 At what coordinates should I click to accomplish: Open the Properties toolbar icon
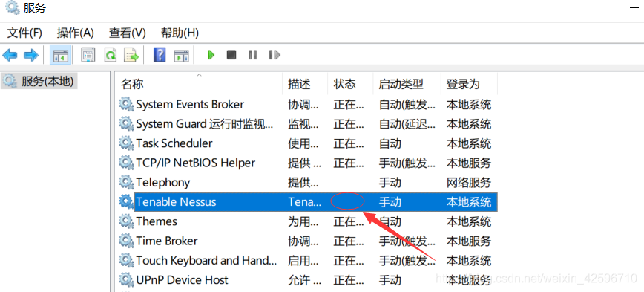[88, 55]
